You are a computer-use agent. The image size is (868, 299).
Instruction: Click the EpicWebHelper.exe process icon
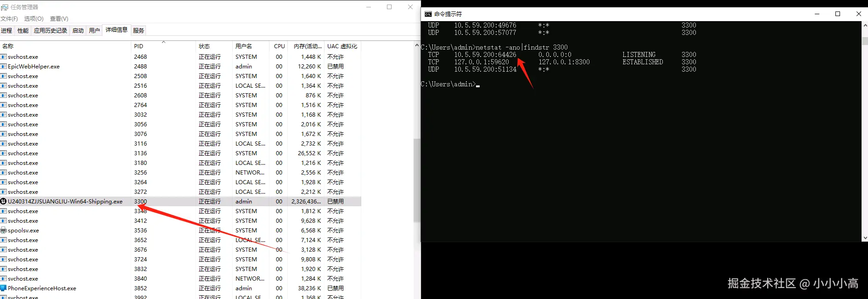[4, 67]
